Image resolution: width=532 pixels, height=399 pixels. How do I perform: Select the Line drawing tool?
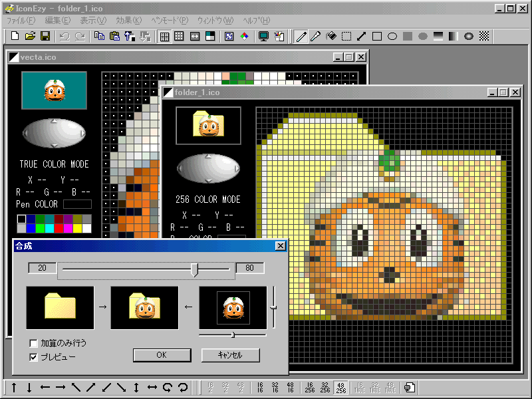tap(361, 37)
